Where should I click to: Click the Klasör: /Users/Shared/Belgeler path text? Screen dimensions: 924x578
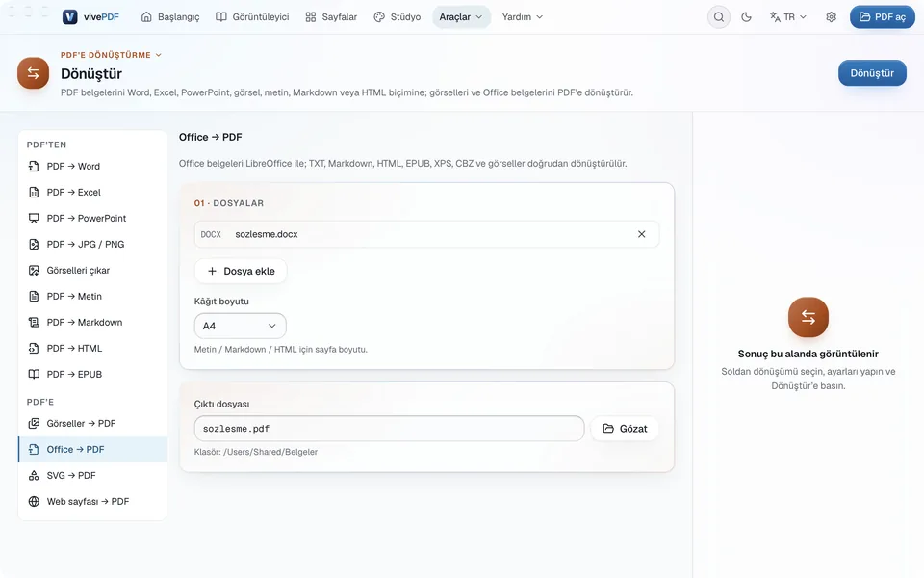(x=256, y=452)
